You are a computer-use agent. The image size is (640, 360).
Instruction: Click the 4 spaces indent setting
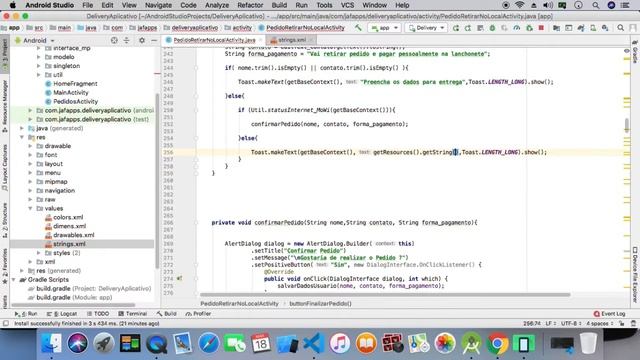pyautogui.click(x=599, y=323)
